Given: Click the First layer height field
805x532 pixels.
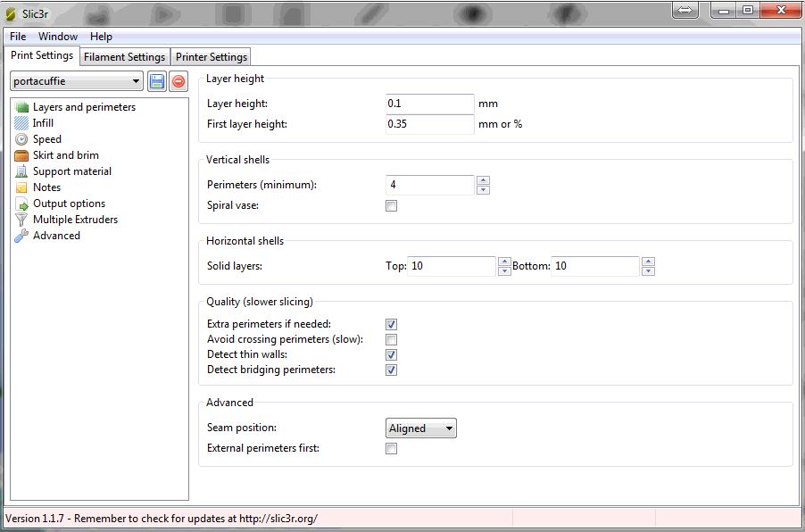Looking at the screenshot, I should coord(430,124).
